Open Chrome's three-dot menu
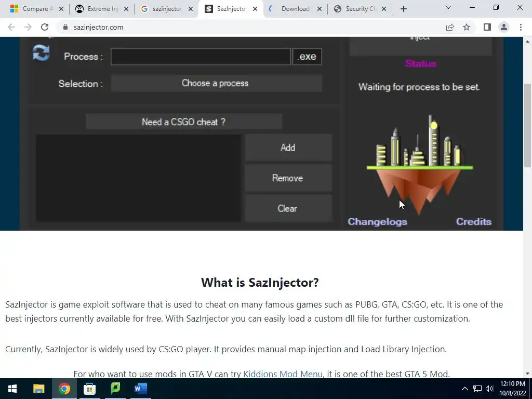Image resolution: width=532 pixels, height=399 pixels. pos(521,27)
